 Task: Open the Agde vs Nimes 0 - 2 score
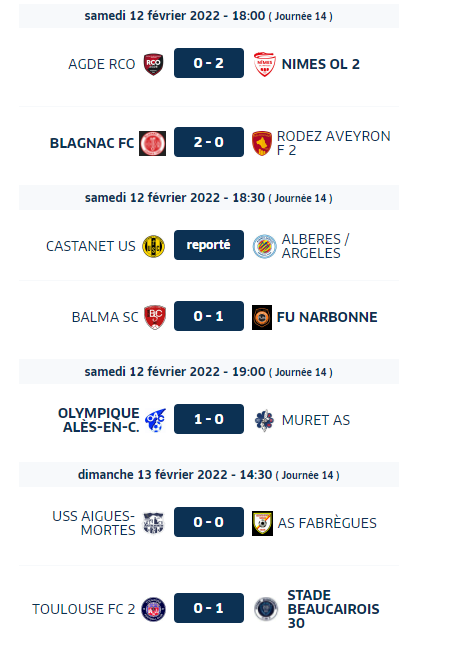209,63
